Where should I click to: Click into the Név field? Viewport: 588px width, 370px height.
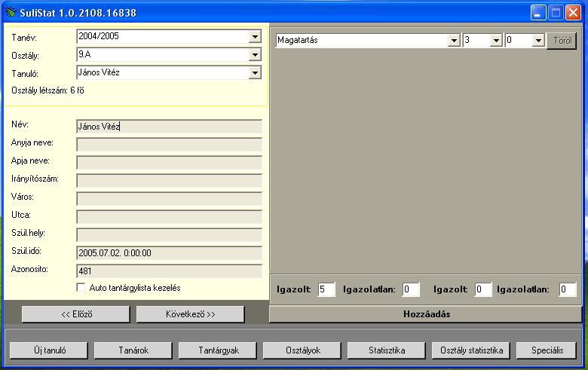(x=169, y=127)
